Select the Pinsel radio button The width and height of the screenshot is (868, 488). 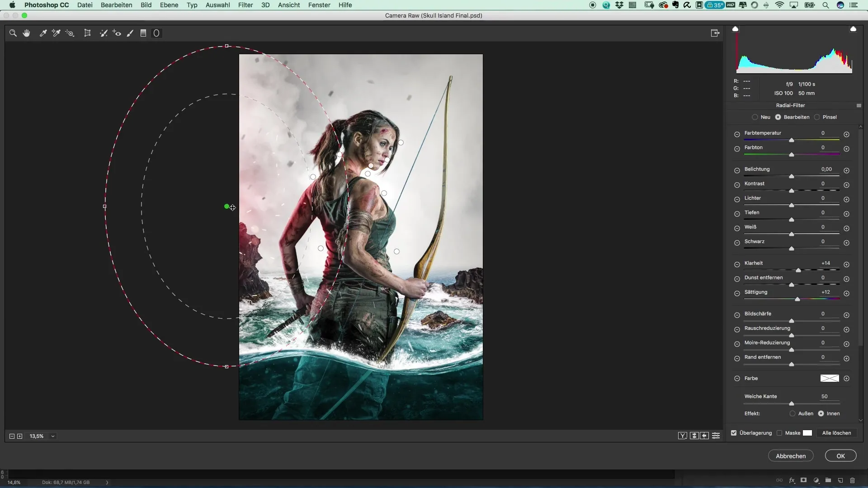pos(817,117)
